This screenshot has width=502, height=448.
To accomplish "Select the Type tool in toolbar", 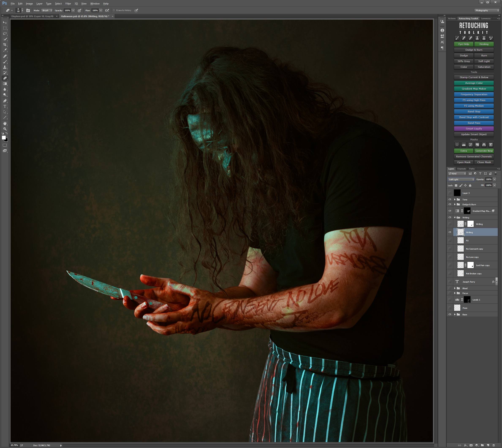I will [5, 106].
